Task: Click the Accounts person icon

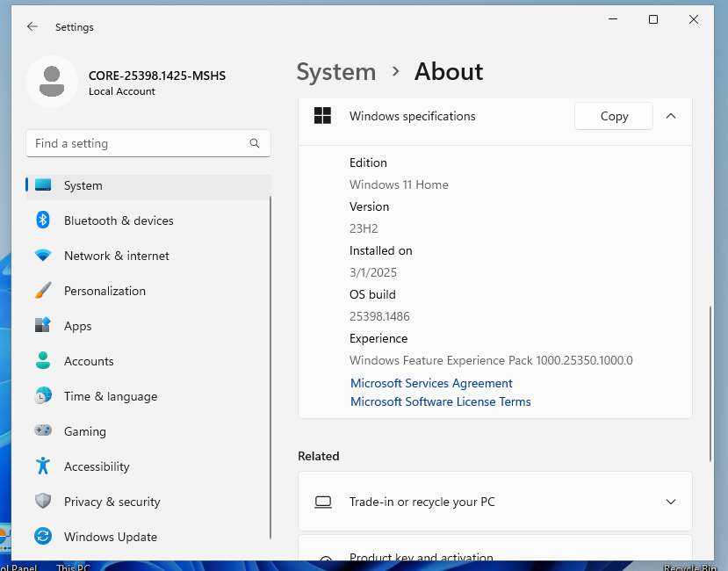Action: 43,360
